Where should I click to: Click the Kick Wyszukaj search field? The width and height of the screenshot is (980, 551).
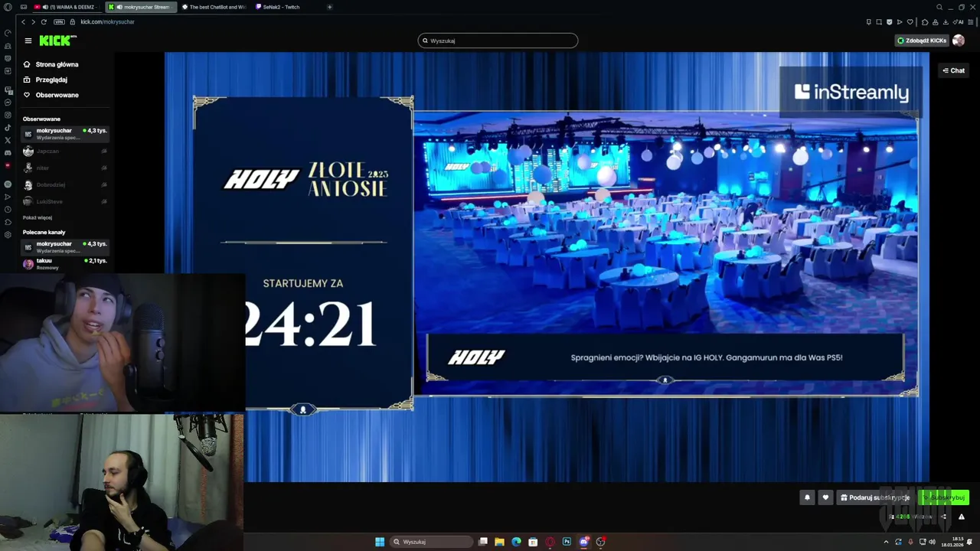click(x=498, y=41)
